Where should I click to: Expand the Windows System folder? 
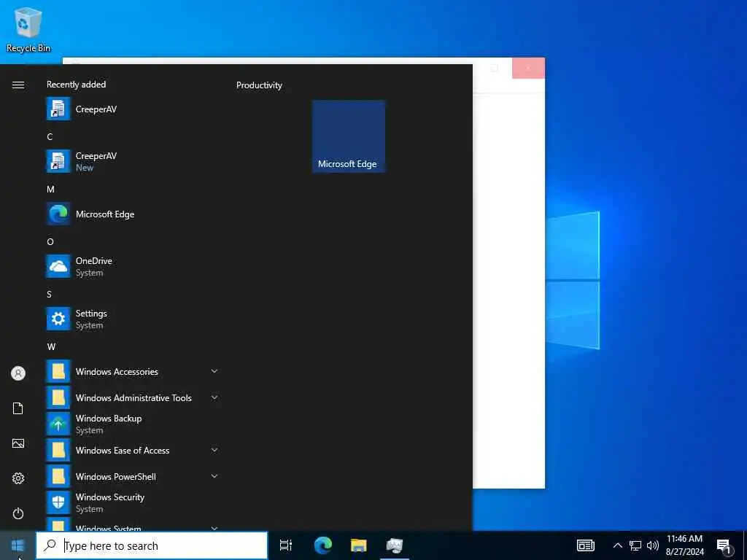coord(133,524)
